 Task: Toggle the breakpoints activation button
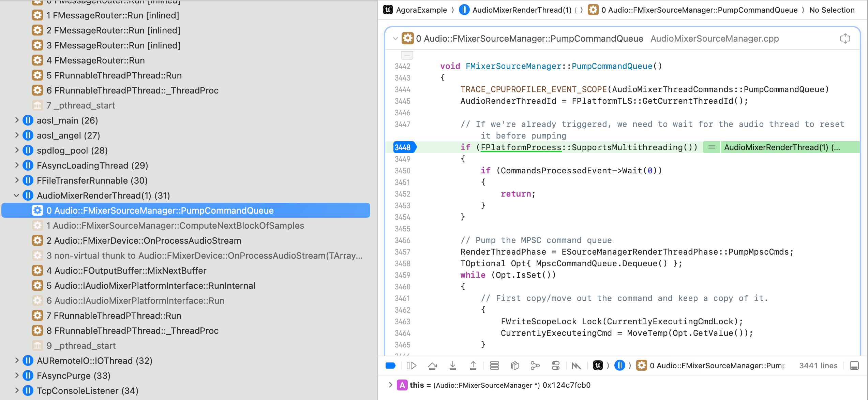(390, 366)
